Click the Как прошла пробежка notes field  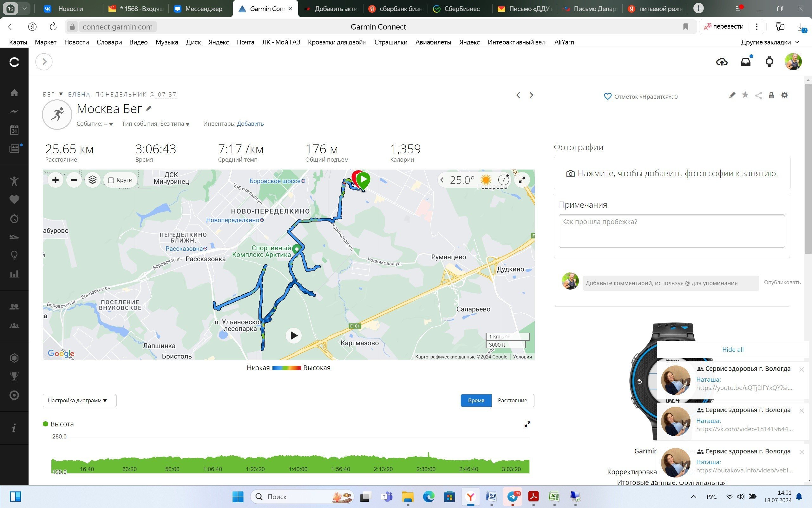(x=672, y=231)
